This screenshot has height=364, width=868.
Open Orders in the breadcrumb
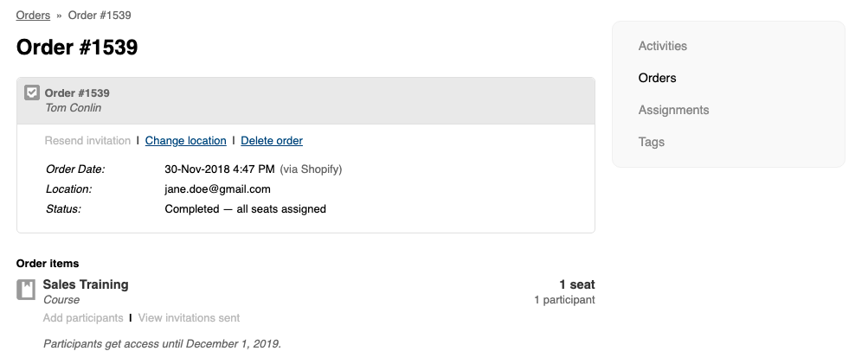point(33,16)
